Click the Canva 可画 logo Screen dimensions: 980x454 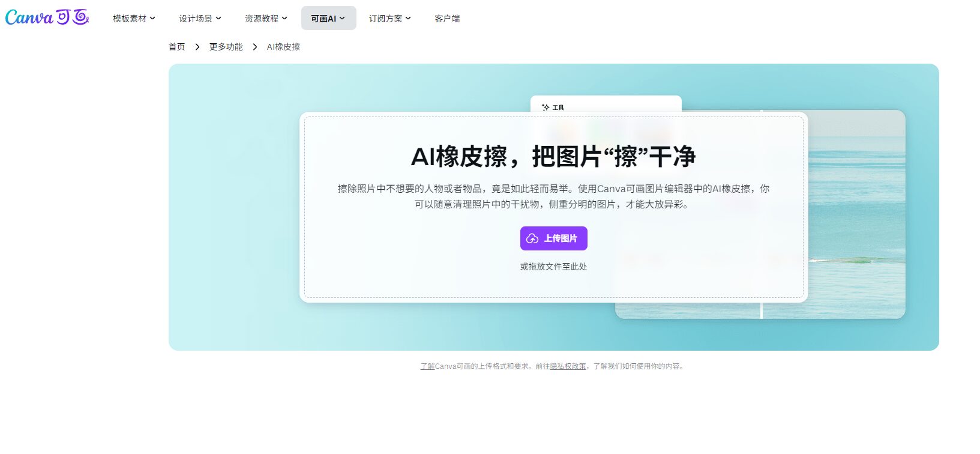(47, 17)
